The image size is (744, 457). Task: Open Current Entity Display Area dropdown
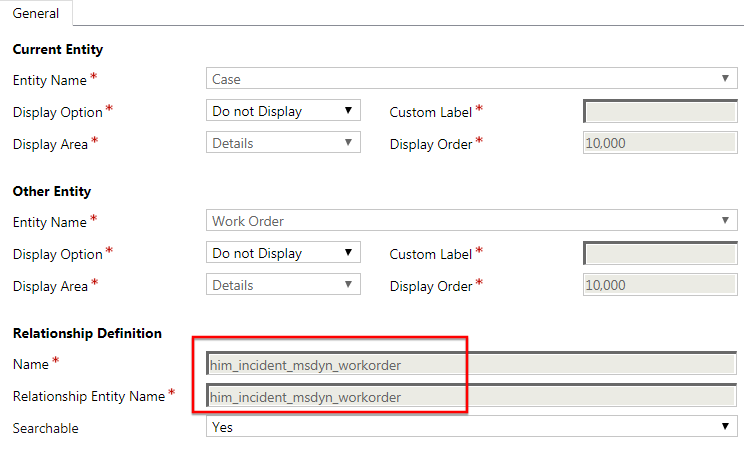(283, 142)
